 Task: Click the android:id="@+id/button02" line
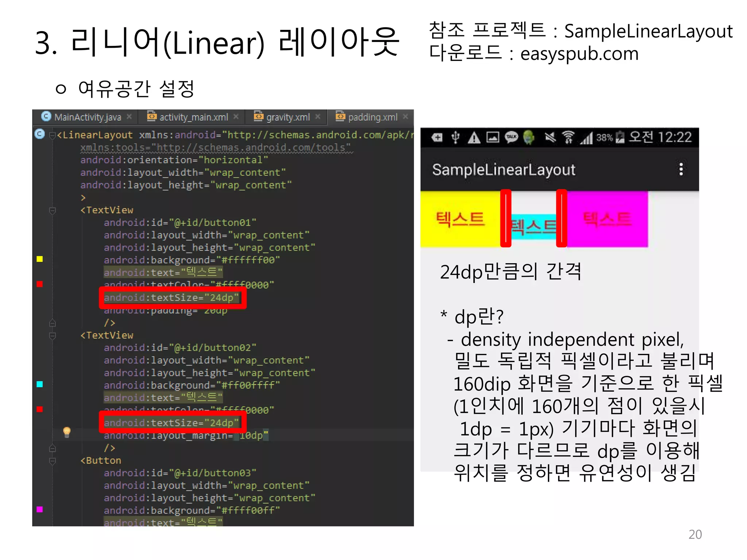(180, 347)
